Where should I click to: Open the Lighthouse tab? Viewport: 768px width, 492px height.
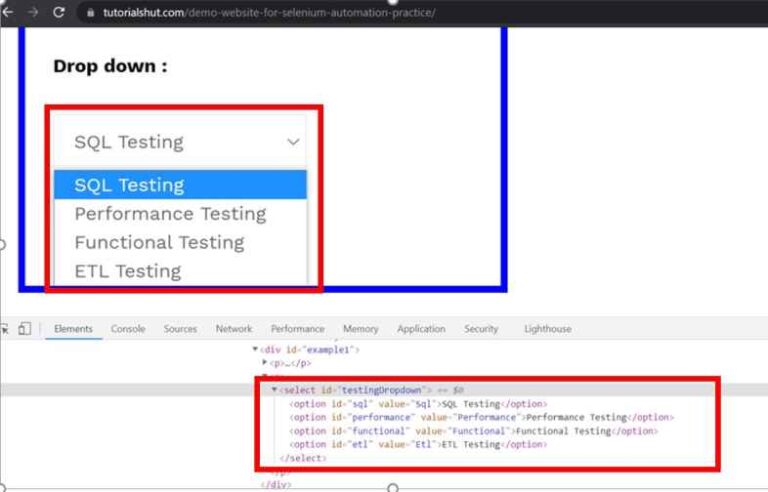[548, 329]
